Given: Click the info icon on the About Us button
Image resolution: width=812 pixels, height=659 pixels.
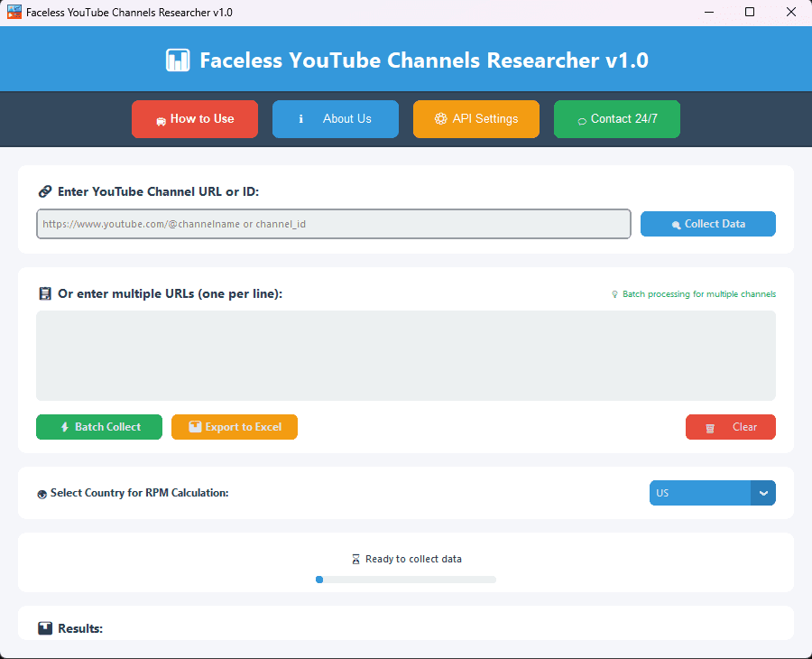Looking at the screenshot, I should pyautogui.click(x=301, y=118).
